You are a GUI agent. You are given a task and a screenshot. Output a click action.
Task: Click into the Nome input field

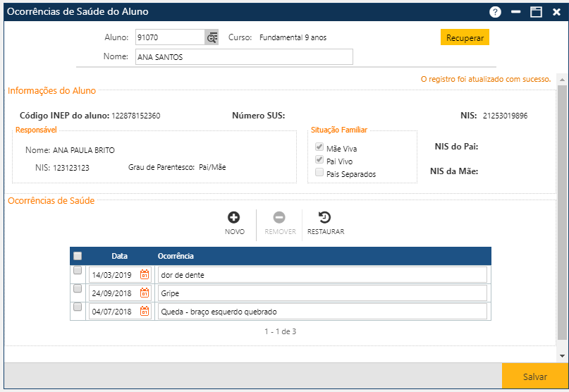pos(243,57)
